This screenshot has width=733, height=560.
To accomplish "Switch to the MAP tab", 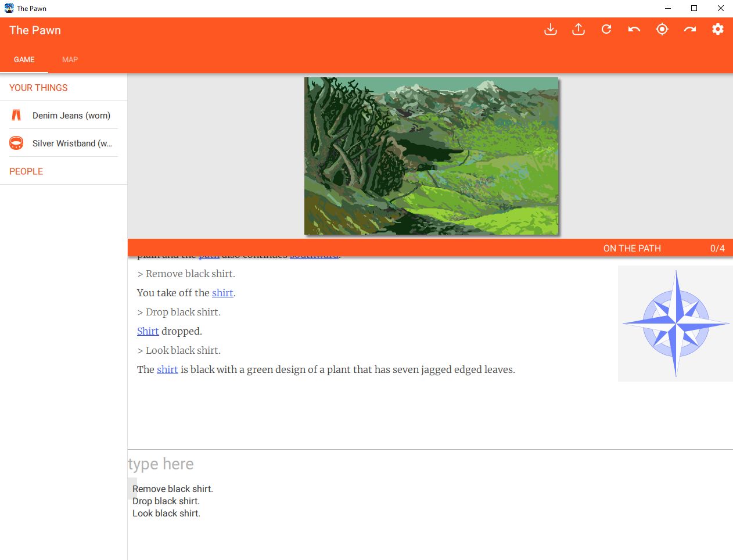I will (70, 59).
